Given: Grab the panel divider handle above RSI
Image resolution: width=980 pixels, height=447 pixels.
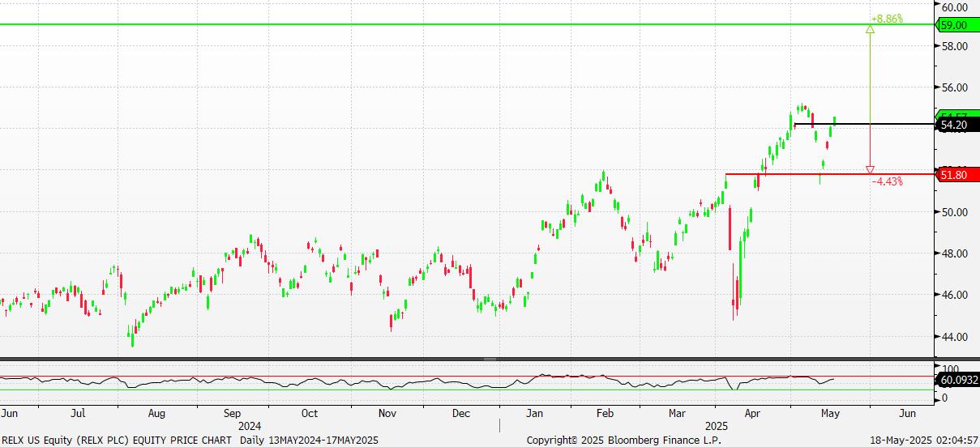Looking at the screenshot, I should point(490,359).
